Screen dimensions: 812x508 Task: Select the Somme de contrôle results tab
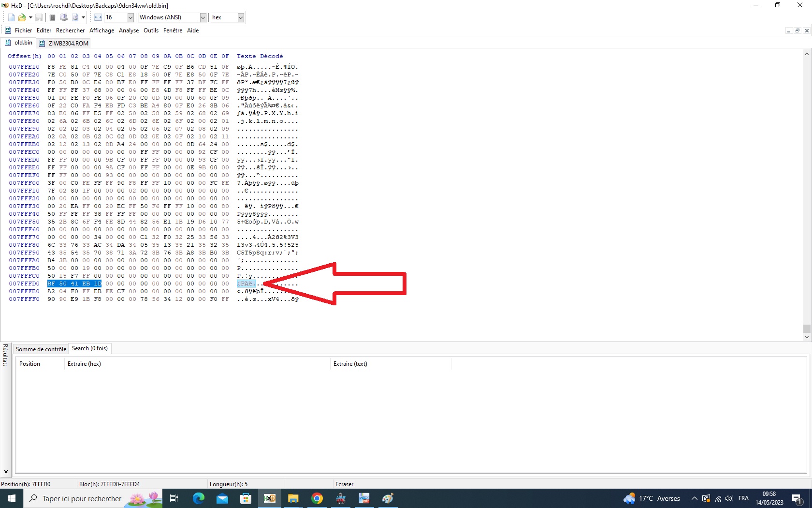pyautogui.click(x=41, y=349)
